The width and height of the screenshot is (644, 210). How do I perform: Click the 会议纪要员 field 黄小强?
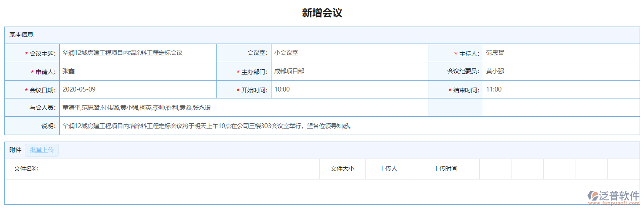(561, 71)
